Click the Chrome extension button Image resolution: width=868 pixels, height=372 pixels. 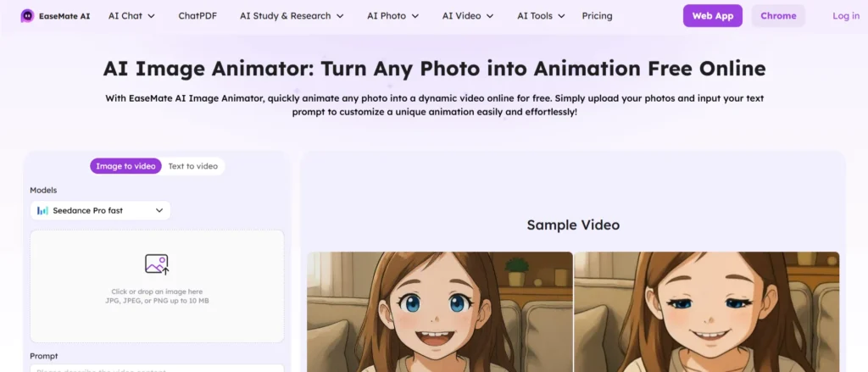click(778, 16)
